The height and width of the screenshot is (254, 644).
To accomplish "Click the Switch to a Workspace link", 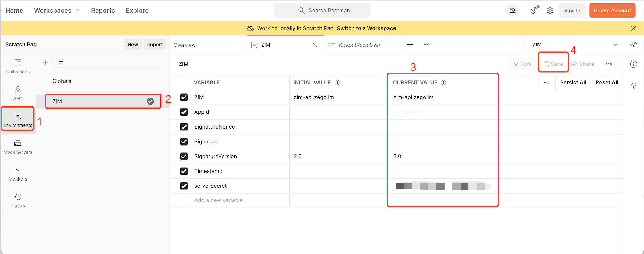I will tap(366, 28).
